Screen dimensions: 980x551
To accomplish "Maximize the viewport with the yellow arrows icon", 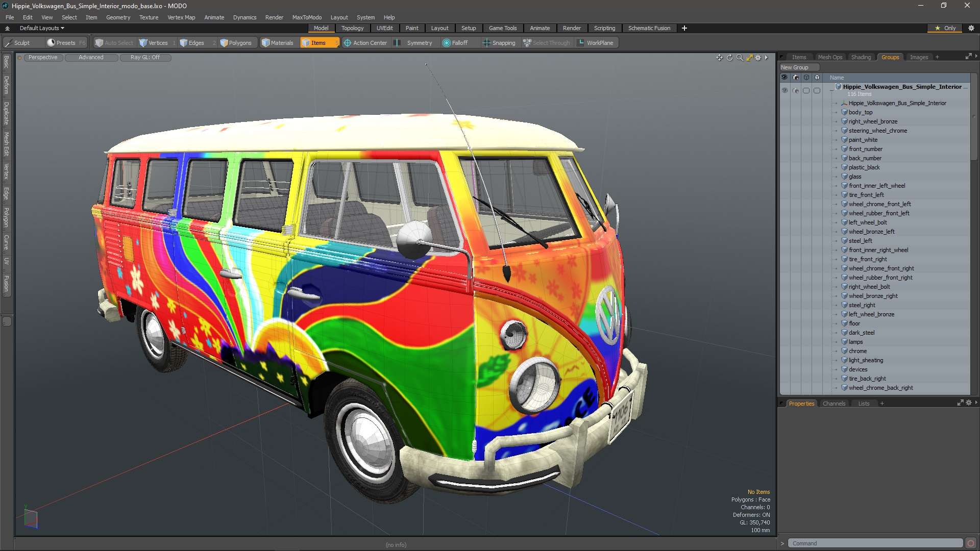I will point(749,58).
